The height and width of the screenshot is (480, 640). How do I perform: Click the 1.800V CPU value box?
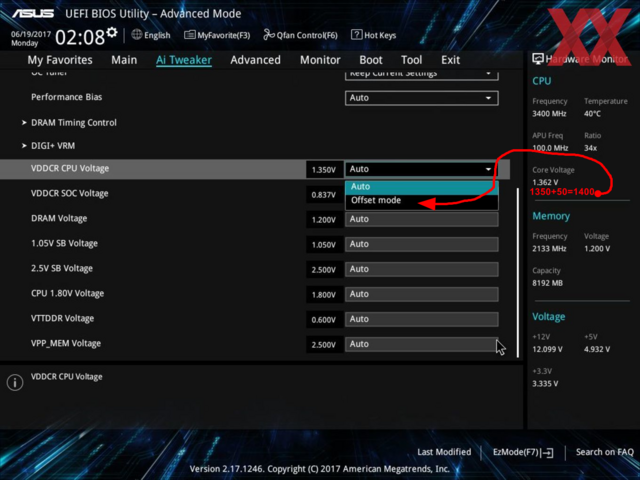click(x=324, y=295)
